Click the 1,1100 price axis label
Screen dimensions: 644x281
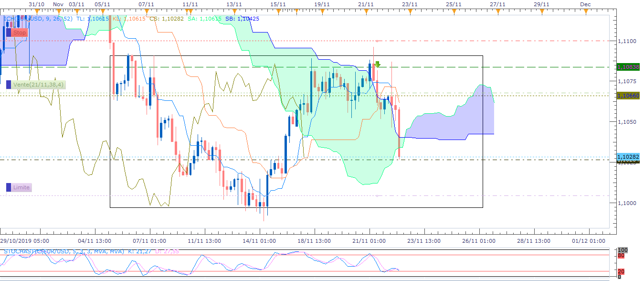(x=627, y=41)
